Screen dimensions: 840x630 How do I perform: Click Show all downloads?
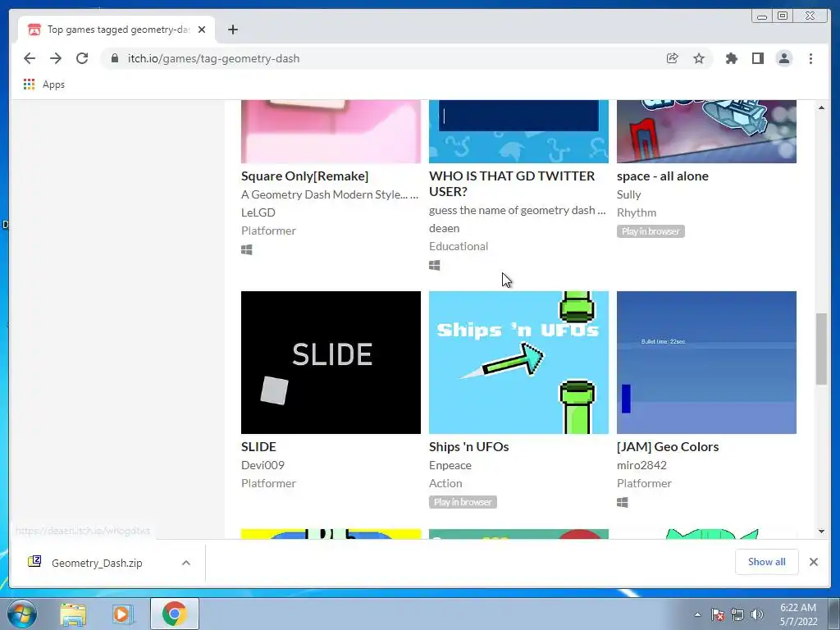point(767,561)
